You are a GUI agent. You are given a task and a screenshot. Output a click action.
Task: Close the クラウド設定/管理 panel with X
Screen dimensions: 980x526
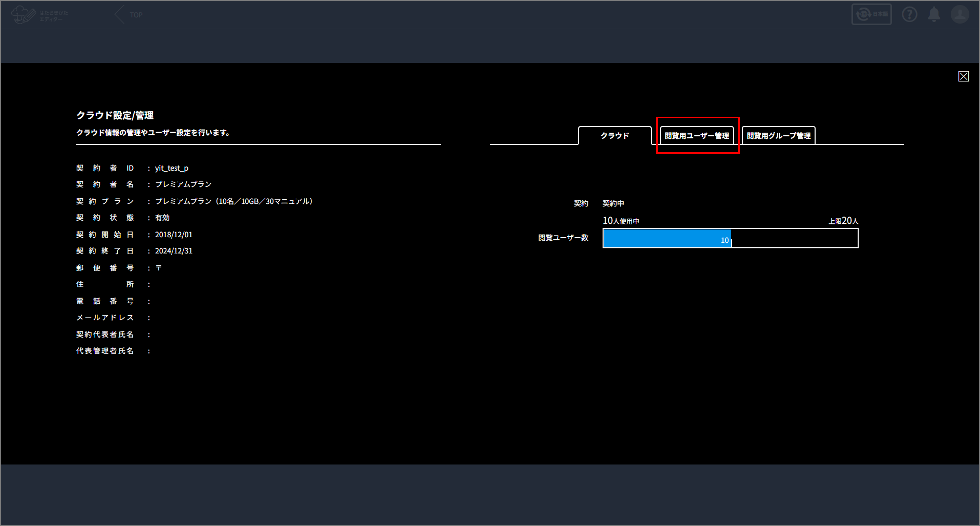coord(963,76)
